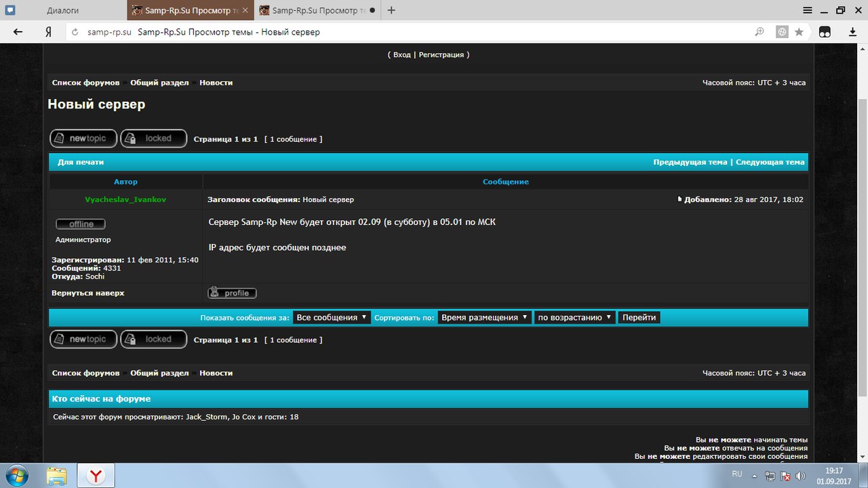The height and width of the screenshot is (488, 868).
Task: Switch to the 'Диалоги' browser tab
Action: [x=63, y=10]
